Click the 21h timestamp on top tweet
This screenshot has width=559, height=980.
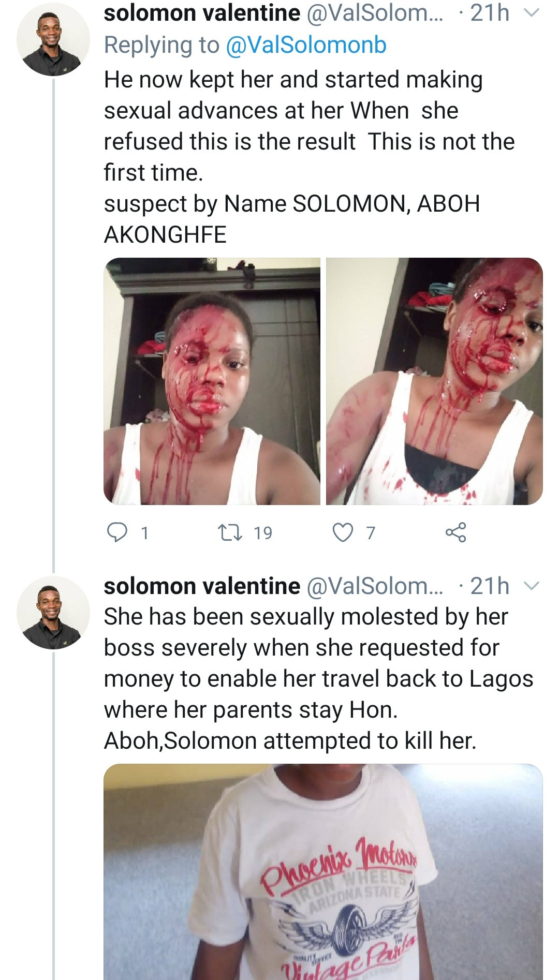click(490, 13)
